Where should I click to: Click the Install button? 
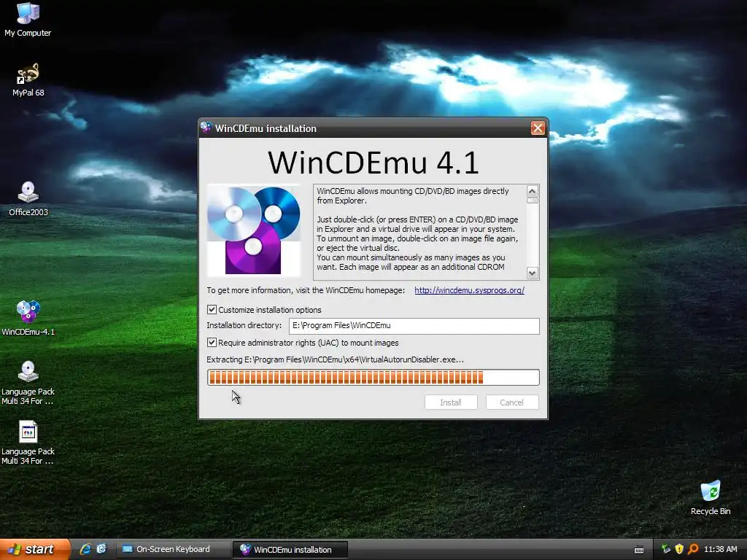tap(451, 402)
